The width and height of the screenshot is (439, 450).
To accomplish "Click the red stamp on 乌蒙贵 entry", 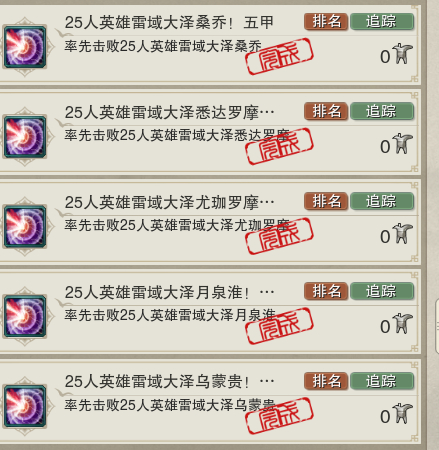I will pyautogui.click(x=279, y=416).
